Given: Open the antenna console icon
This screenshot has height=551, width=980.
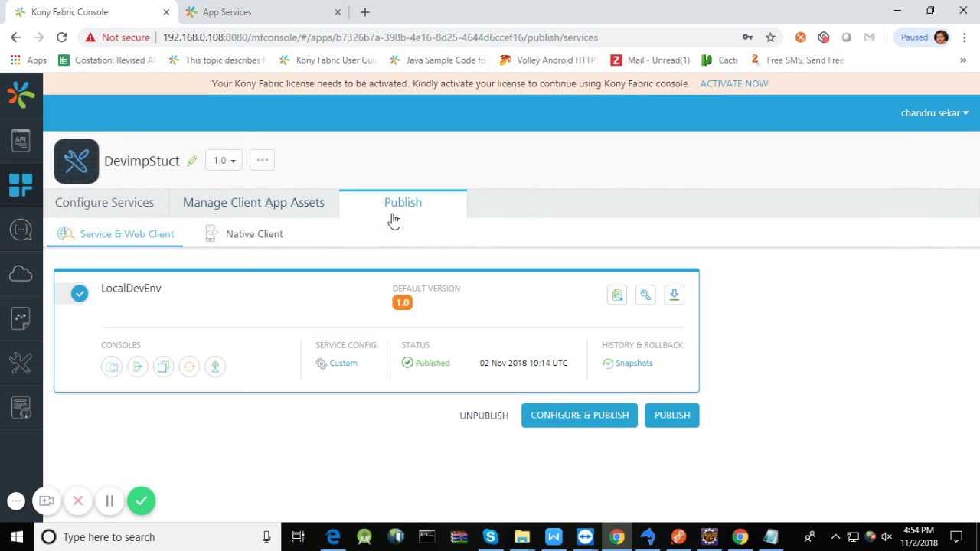Looking at the screenshot, I should [215, 367].
